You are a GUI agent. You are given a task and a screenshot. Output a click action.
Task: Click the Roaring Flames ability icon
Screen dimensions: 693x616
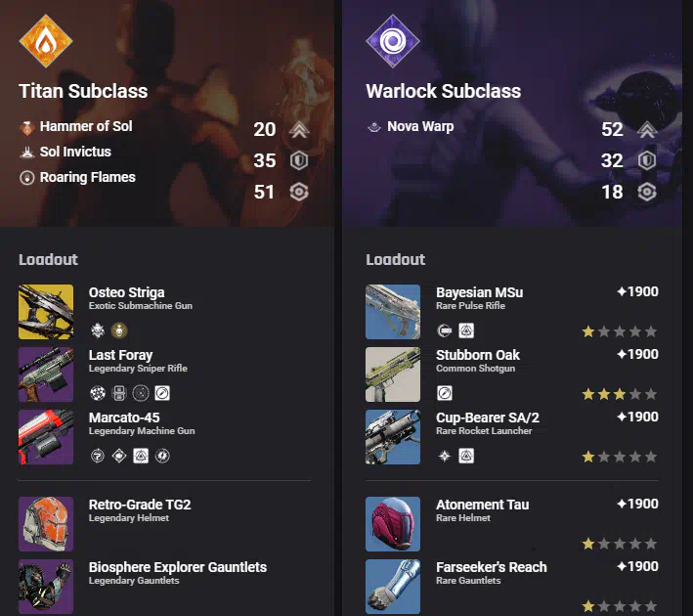point(27,178)
